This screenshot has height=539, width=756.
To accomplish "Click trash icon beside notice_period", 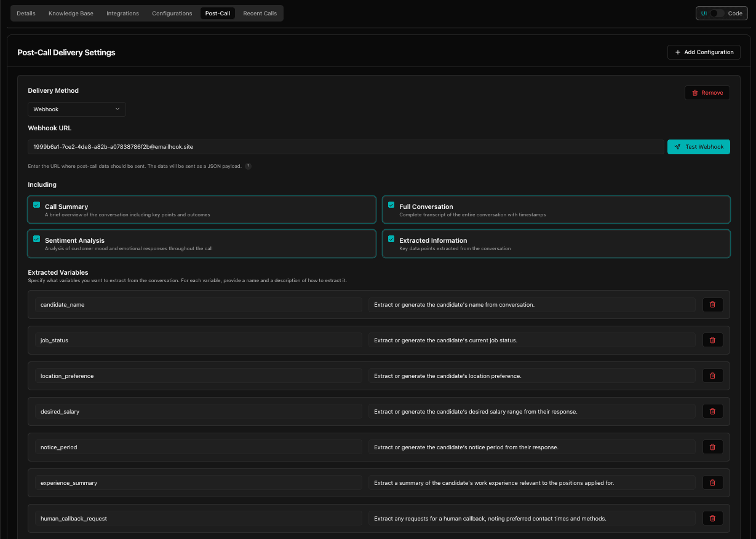I will pyautogui.click(x=712, y=447).
